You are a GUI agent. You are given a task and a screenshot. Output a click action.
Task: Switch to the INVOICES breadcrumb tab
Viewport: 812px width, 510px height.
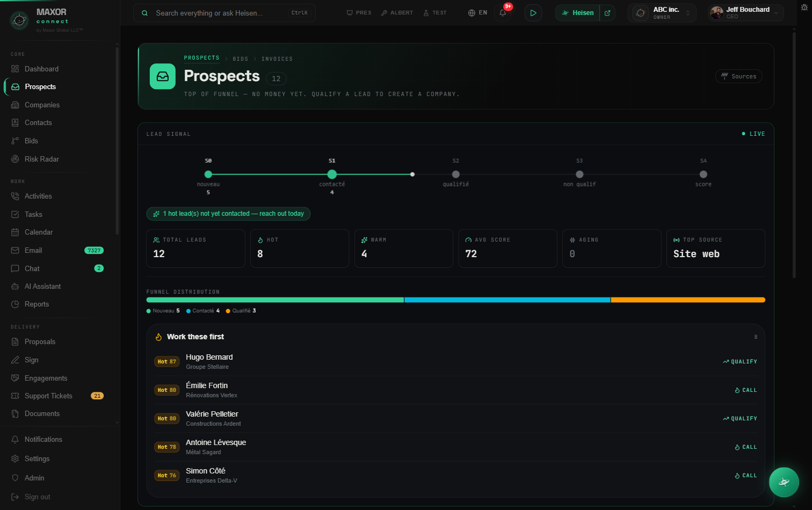(277, 59)
